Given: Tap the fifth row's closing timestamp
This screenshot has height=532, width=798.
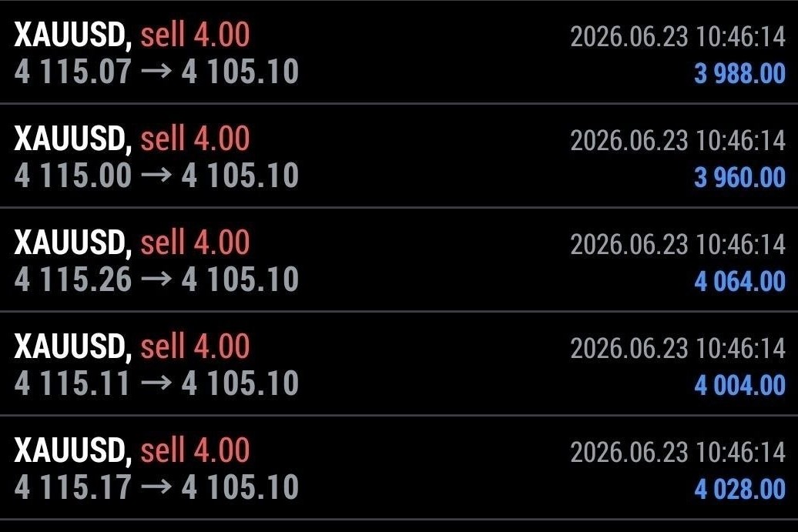Looking at the screenshot, I should click(x=678, y=452).
